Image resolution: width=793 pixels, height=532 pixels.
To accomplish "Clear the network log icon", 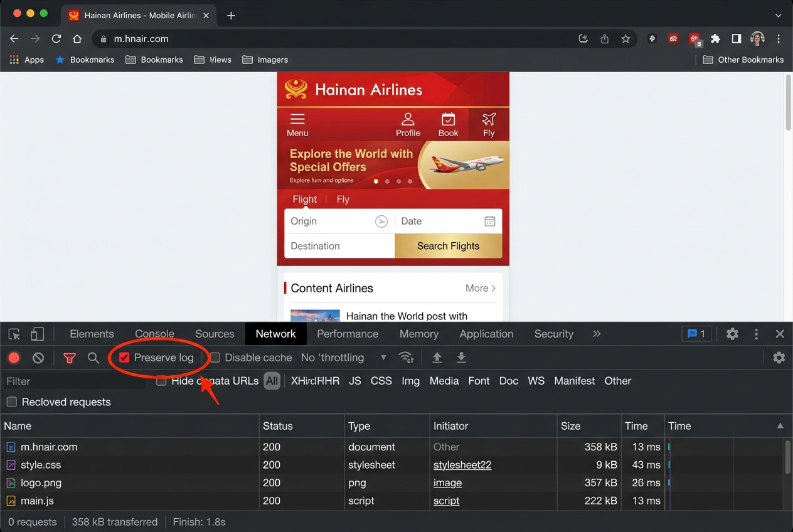I will [x=38, y=358].
